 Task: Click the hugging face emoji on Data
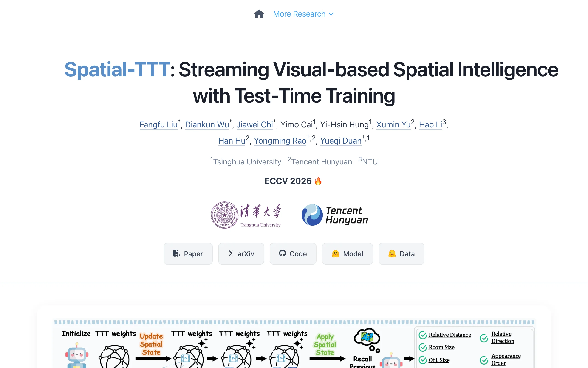392,254
